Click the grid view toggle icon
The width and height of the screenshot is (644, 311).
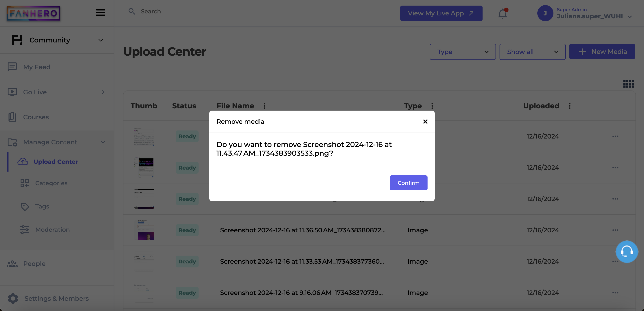tap(628, 84)
